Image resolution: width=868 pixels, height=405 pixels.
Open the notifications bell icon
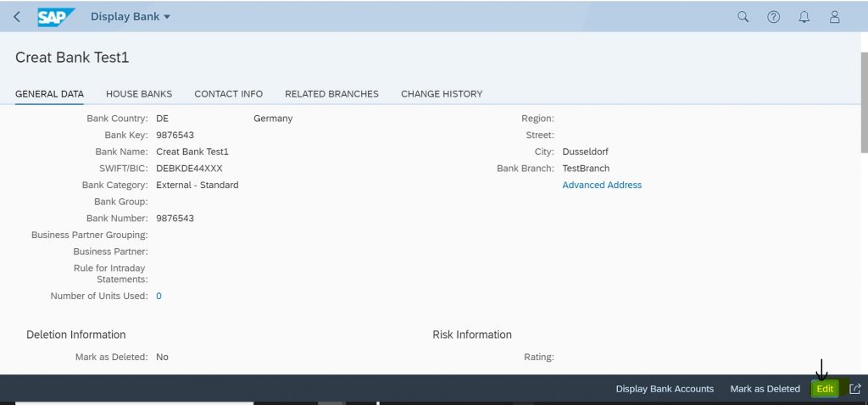(804, 17)
